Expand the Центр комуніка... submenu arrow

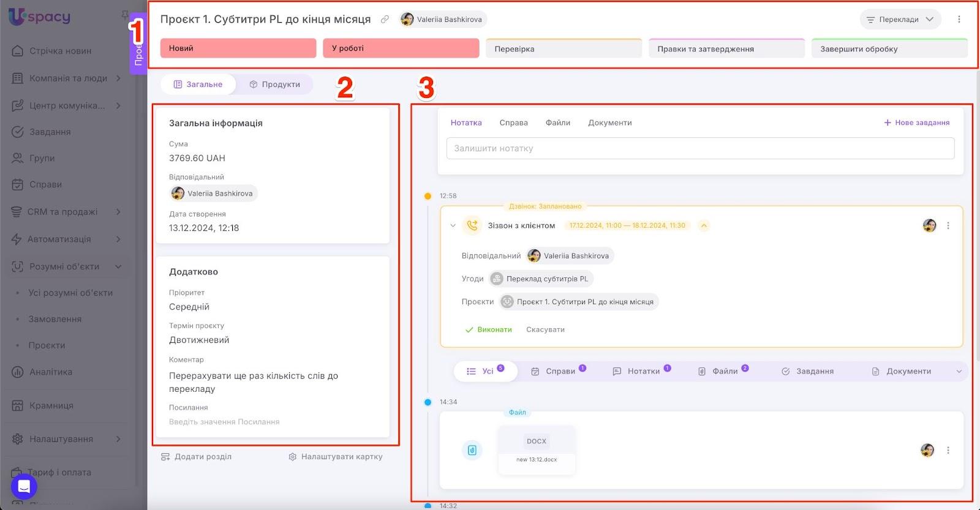point(118,105)
